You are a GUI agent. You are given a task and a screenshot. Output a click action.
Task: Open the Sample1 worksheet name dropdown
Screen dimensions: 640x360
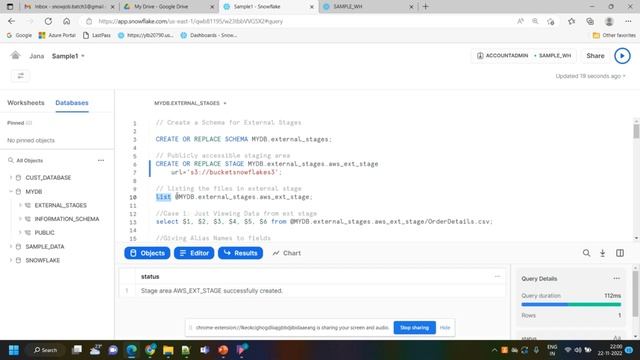68,56
